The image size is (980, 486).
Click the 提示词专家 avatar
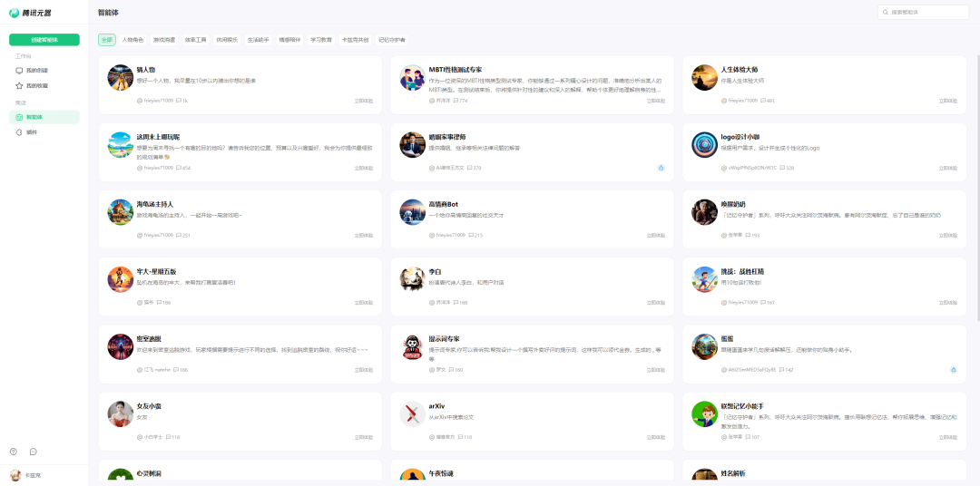tap(413, 346)
